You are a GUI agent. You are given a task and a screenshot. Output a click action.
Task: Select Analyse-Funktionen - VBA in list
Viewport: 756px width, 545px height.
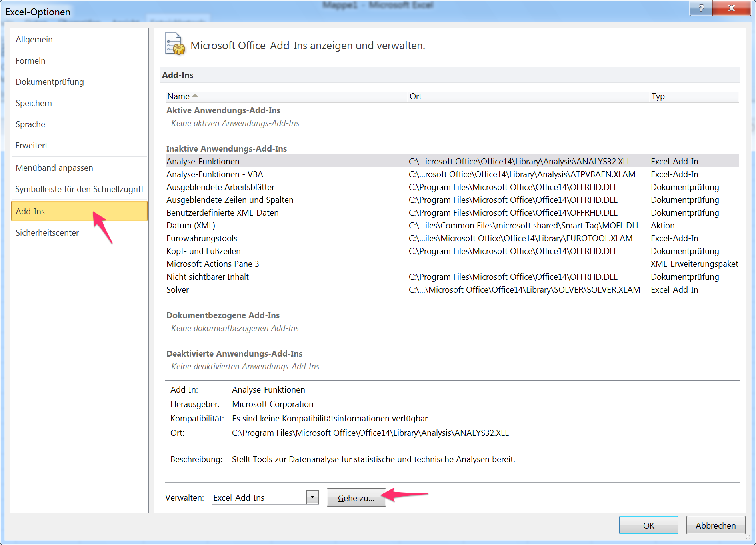[x=215, y=174]
